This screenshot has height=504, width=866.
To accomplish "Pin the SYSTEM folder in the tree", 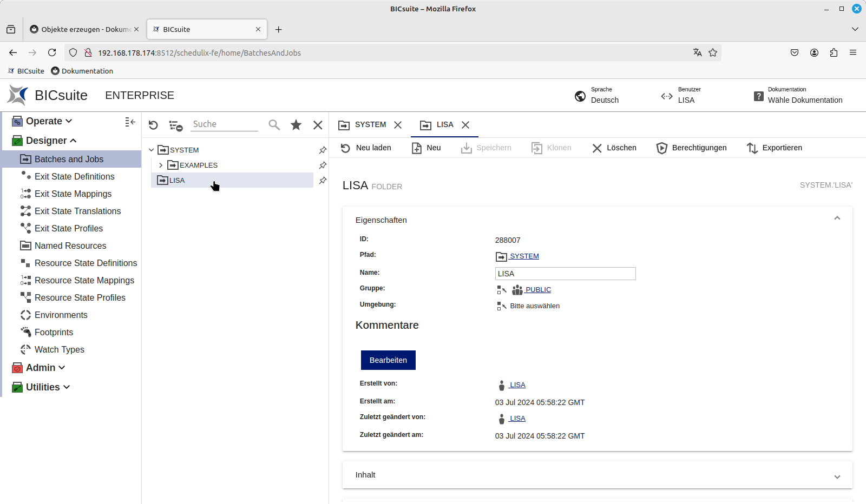I will click(x=322, y=150).
